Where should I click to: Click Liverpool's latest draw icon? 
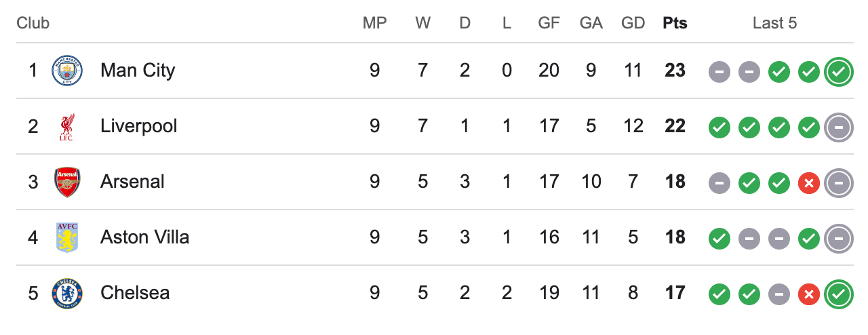point(839,127)
